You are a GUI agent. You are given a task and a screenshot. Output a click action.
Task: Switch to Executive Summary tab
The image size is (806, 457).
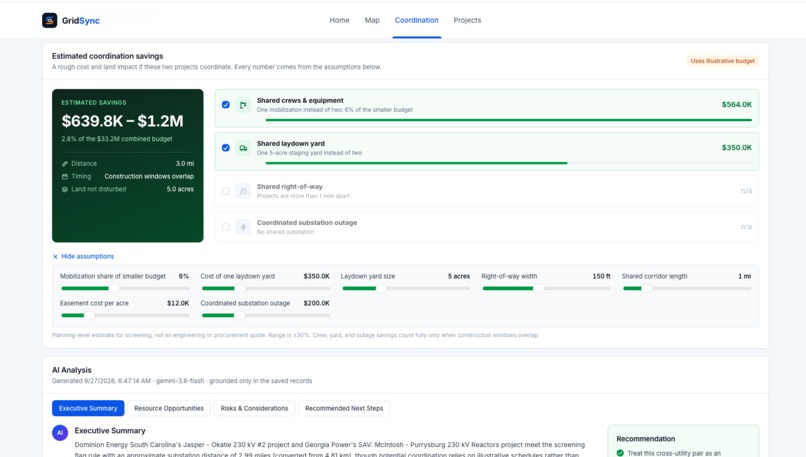pyautogui.click(x=88, y=408)
